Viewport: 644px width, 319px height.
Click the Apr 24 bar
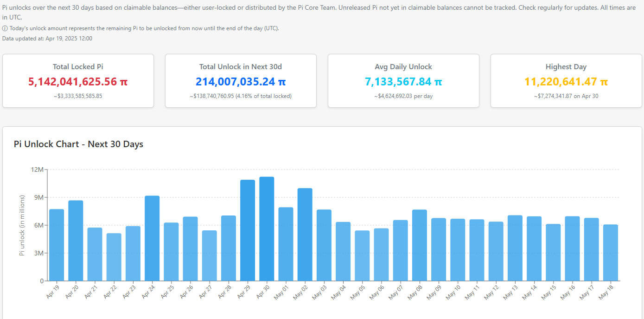click(x=152, y=238)
